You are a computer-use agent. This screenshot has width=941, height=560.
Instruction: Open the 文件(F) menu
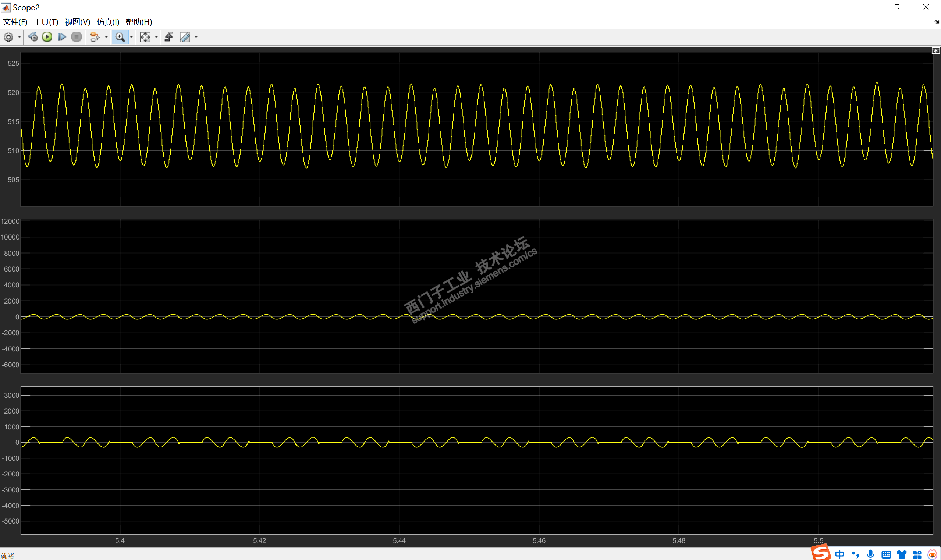(x=15, y=22)
